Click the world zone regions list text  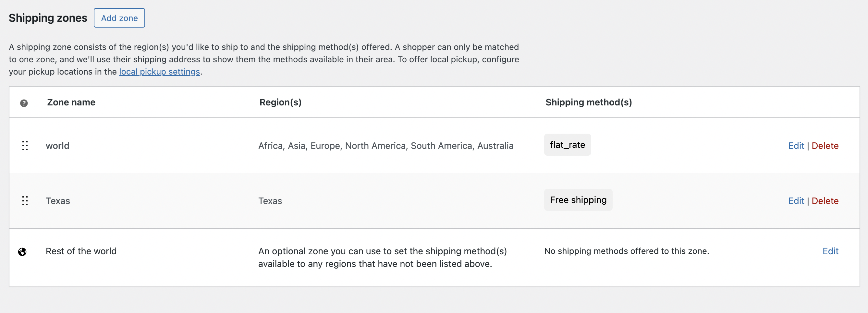tap(385, 146)
